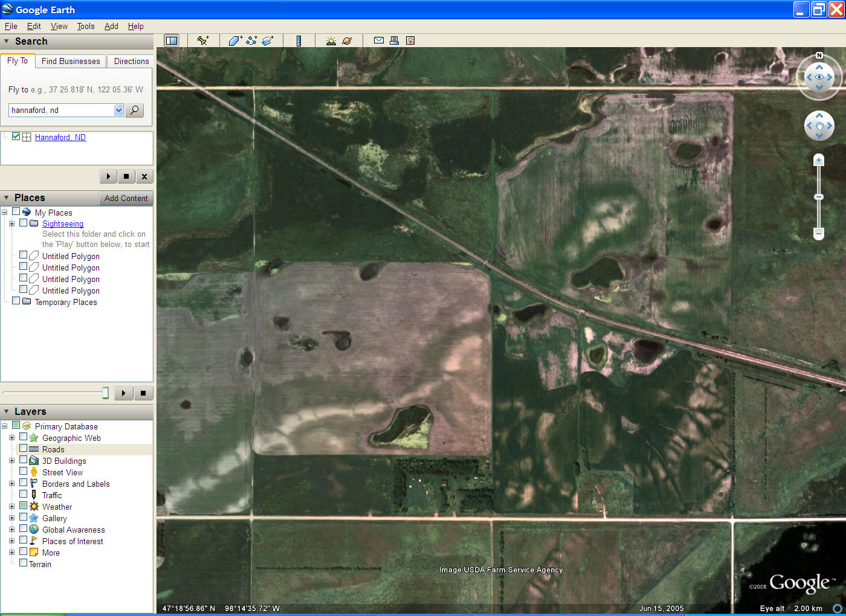Screen dimensions: 846x616
Task: Toggle the Temporary Places checkbox
Action: [16, 301]
